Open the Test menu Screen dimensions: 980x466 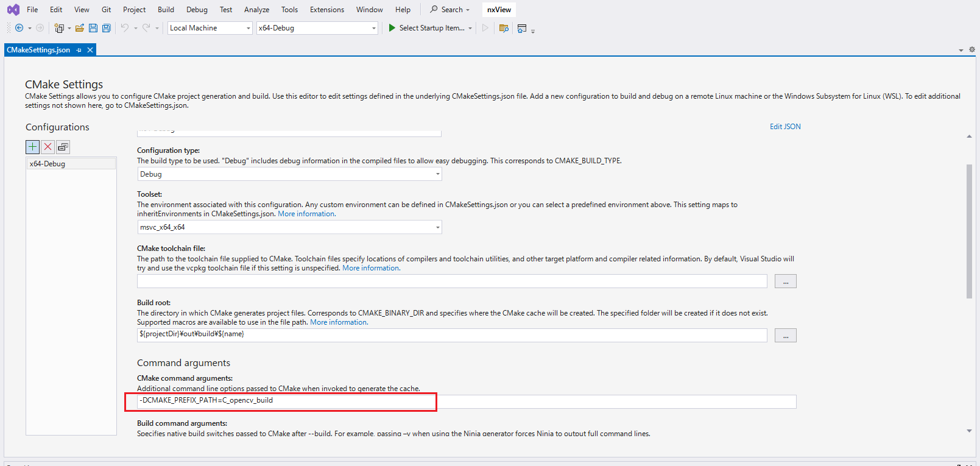226,10
